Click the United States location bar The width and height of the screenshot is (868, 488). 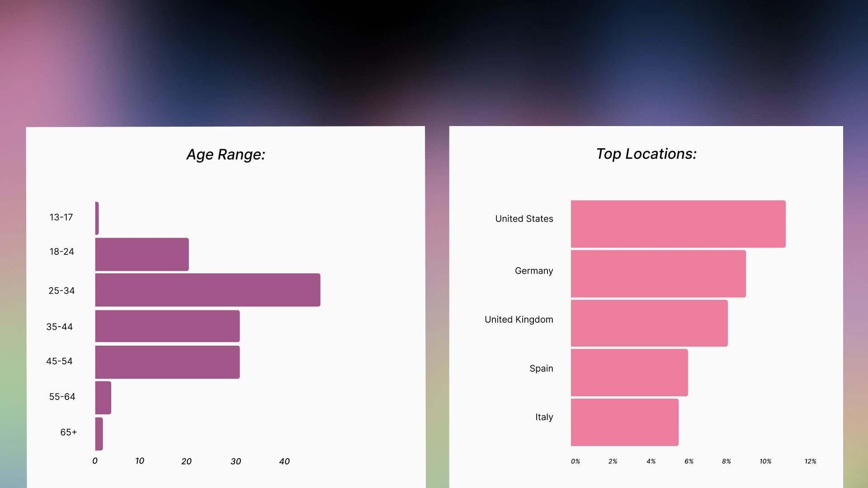pos(678,224)
